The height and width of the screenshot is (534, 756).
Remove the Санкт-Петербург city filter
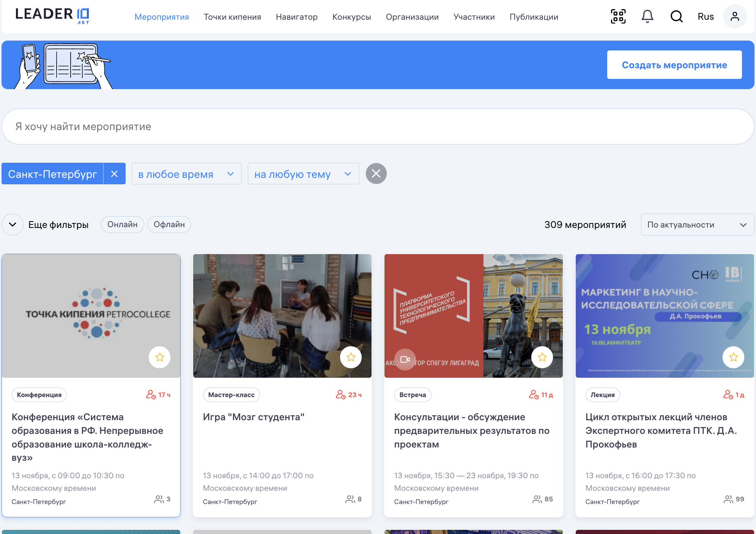[x=114, y=174]
